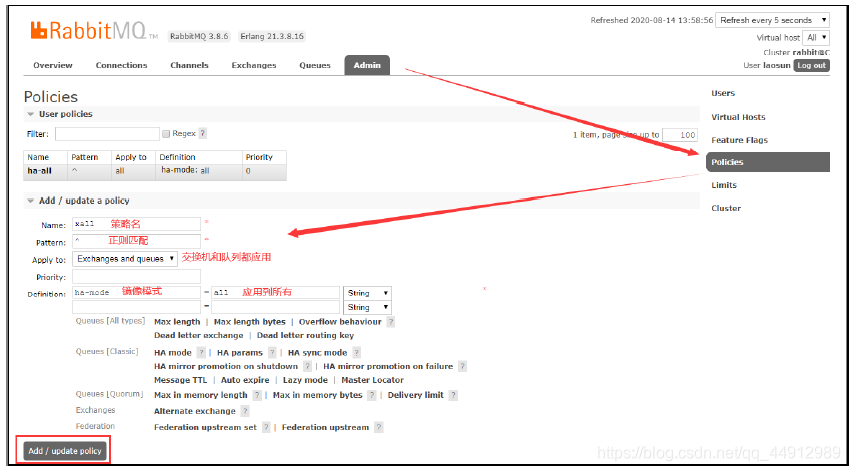Insert Delivery limit definition key
850x471 pixels.
pyautogui.click(x=415, y=395)
